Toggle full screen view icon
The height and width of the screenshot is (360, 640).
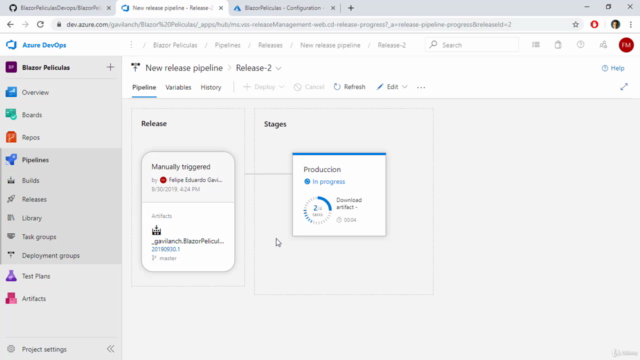[624, 87]
